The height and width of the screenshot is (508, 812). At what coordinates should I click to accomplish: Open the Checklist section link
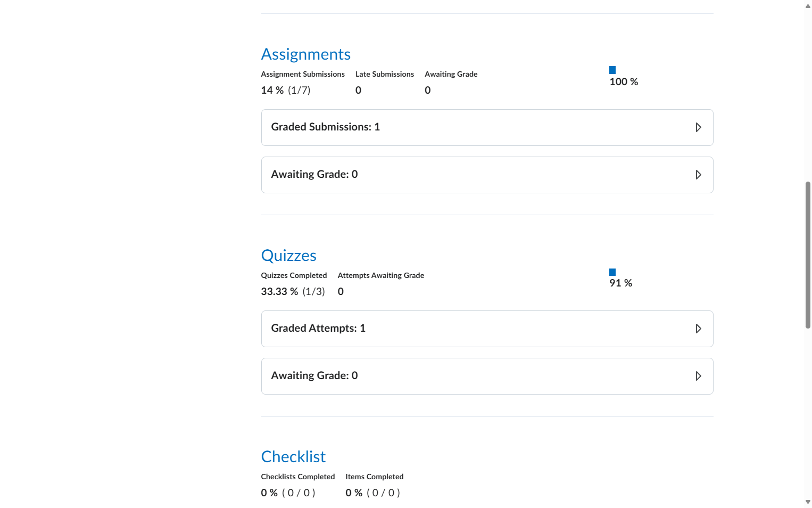tap(293, 457)
